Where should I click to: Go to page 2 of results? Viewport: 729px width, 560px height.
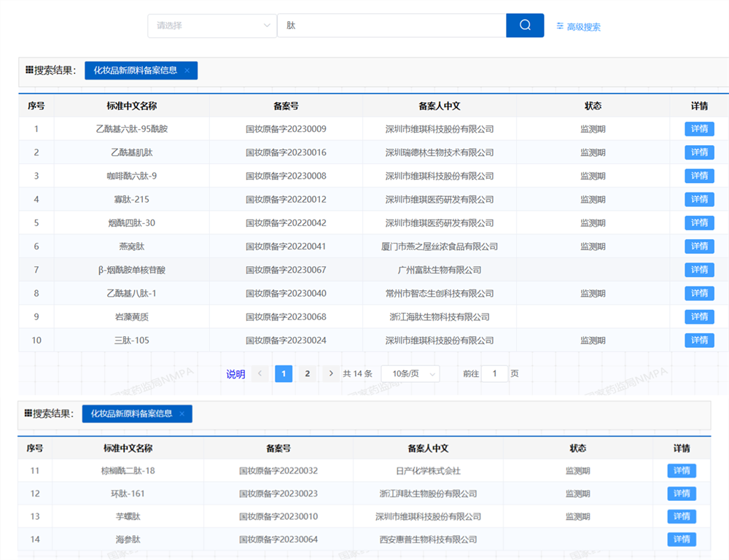(x=308, y=374)
